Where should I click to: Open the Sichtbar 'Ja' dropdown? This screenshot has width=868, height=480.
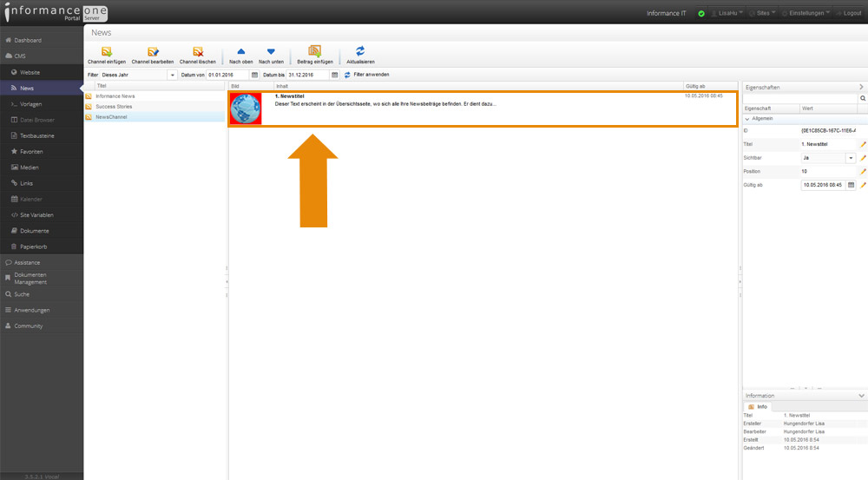(x=851, y=158)
